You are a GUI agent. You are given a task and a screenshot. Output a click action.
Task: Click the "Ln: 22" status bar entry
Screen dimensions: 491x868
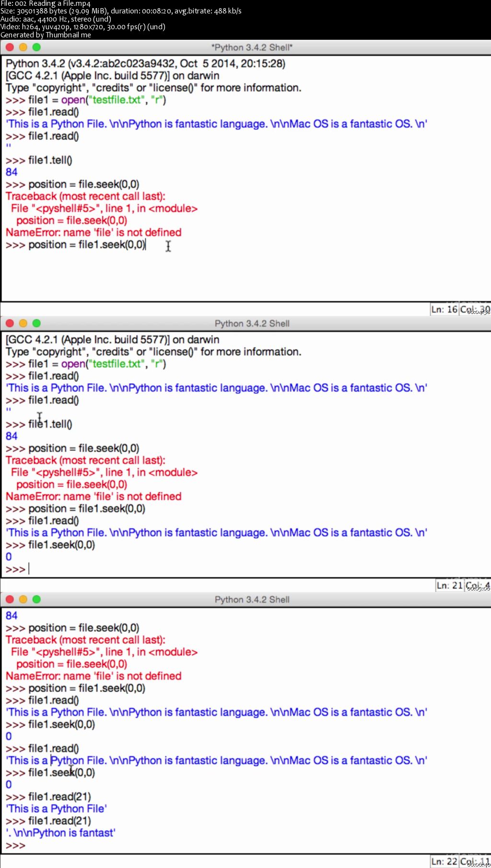pos(444,861)
